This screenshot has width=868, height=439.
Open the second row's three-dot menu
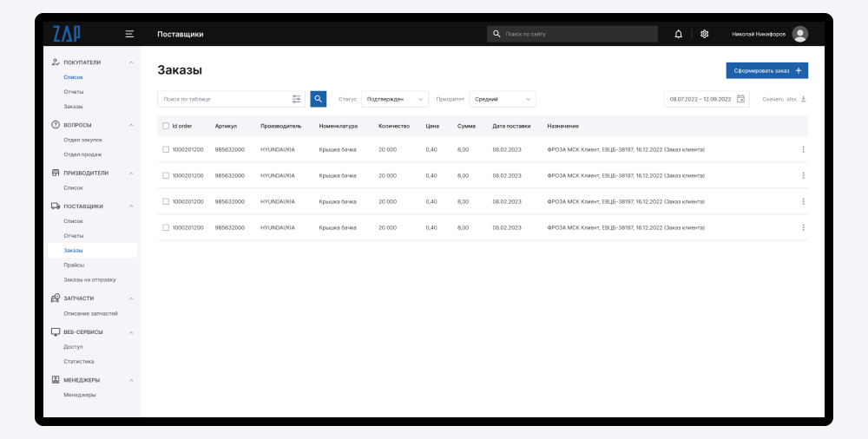(803, 175)
